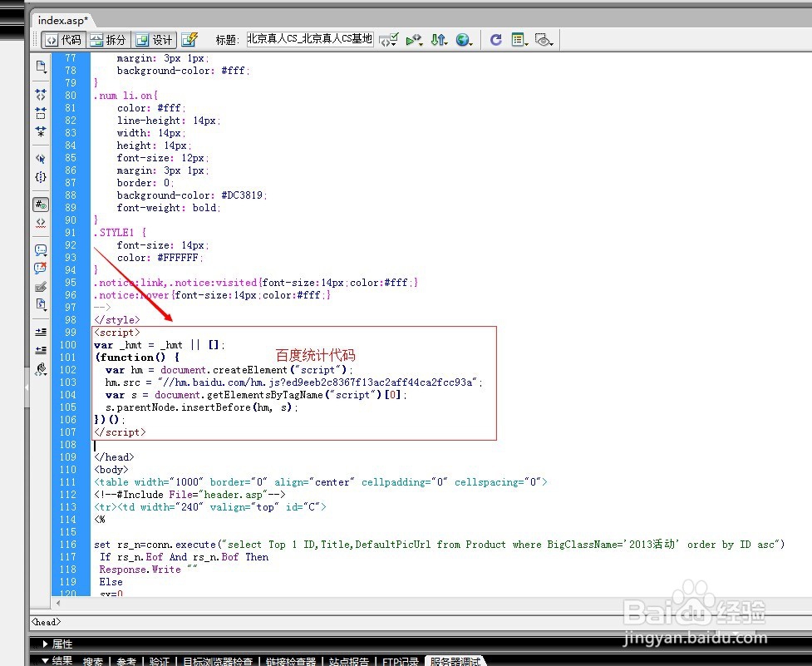Click the 'font-weight: bold' line
Screen dimensions: 812x666
[169, 208]
